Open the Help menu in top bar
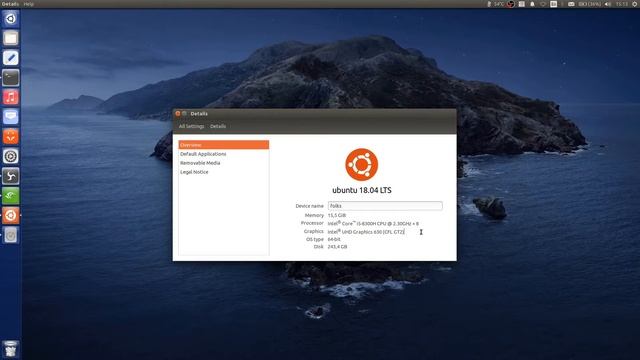This screenshot has height=360, width=640. click(29, 4)
